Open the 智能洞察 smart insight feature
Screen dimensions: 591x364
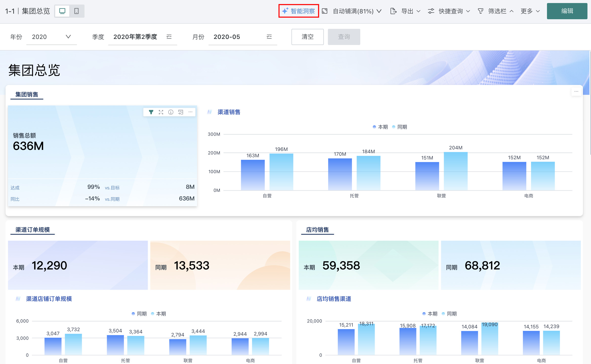(x=299, y=11)
